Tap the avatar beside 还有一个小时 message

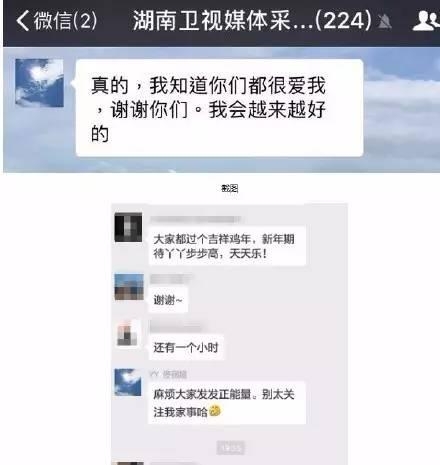click(x=128, y=334)
